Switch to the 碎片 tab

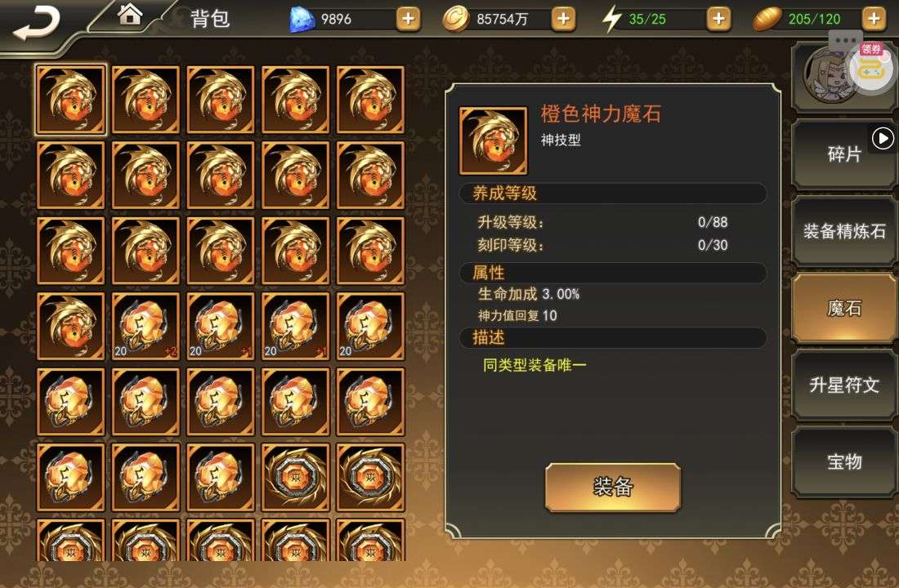[844, 154]
